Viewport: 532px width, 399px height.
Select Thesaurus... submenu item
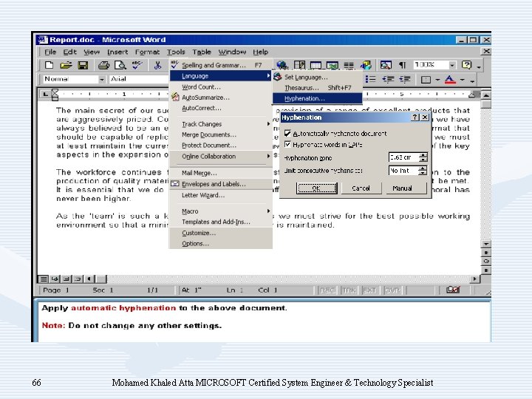pos(317,87)
